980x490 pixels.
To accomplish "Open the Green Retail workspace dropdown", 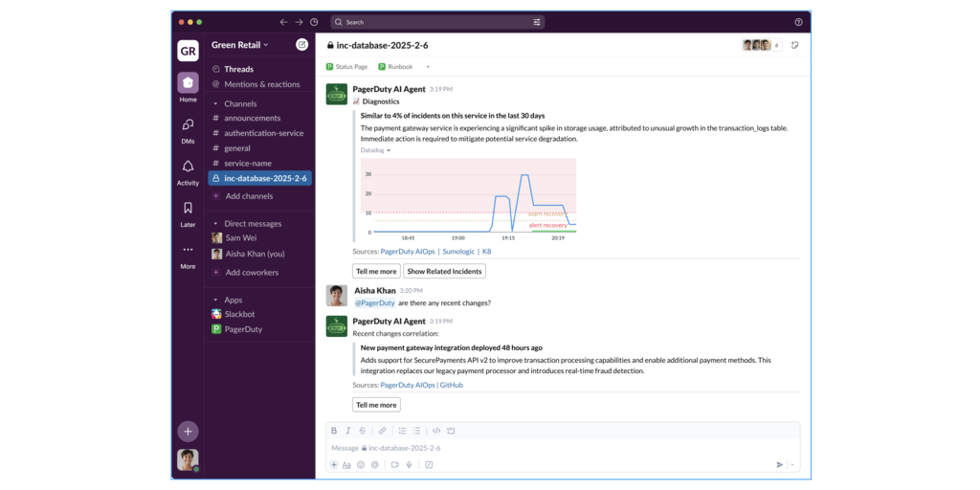I will point(239,44).
